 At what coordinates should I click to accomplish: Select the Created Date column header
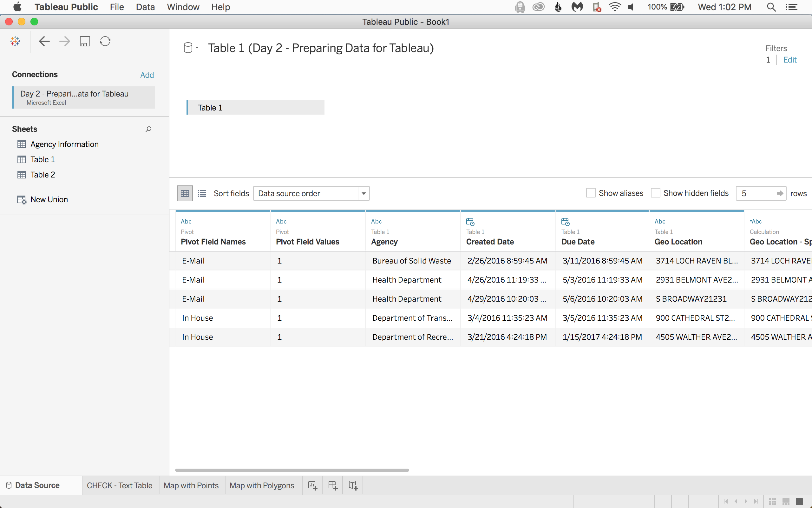(508, 231)
